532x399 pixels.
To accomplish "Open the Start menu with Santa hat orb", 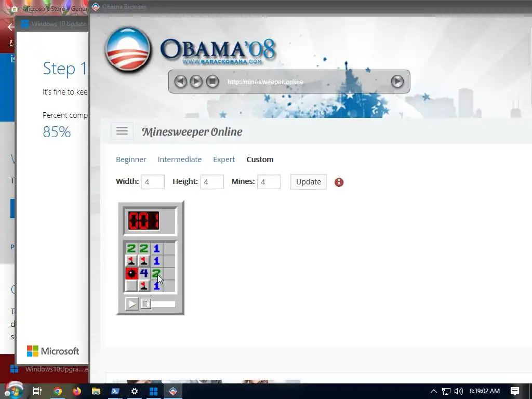I will pyautogui.click(x=14, y=391).
